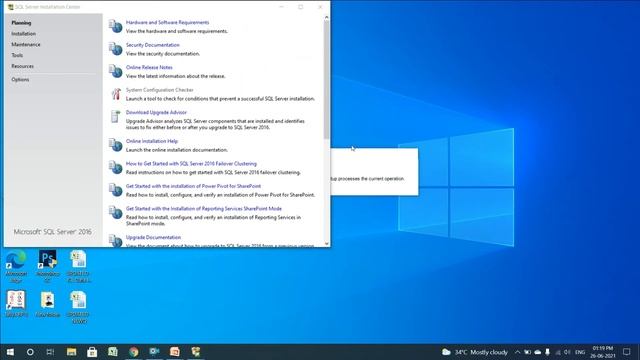Open the Upgrade Documentation link
Viewport: 640px width, 360px height.
pyautogui.click(x=153, y=237)
